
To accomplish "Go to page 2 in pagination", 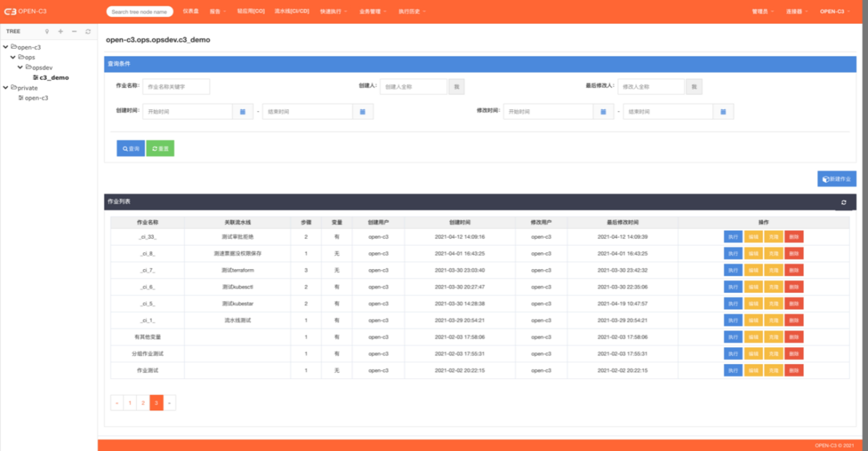I will click(x=143, y=403).
